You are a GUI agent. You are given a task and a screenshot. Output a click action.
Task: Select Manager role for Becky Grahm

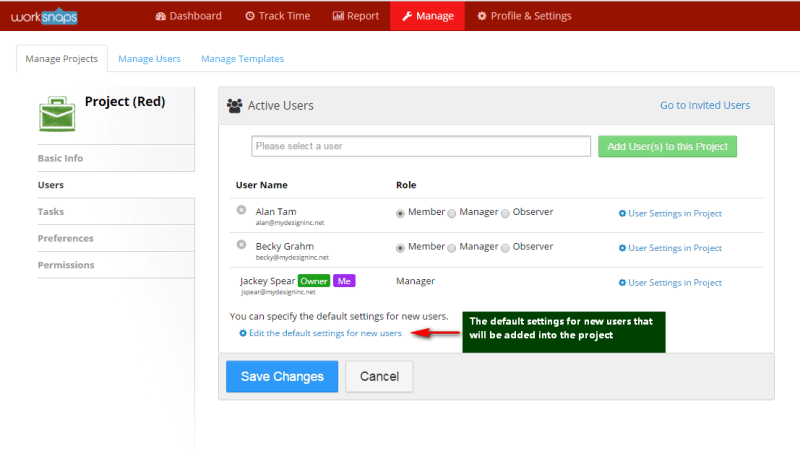coord(452,248)
